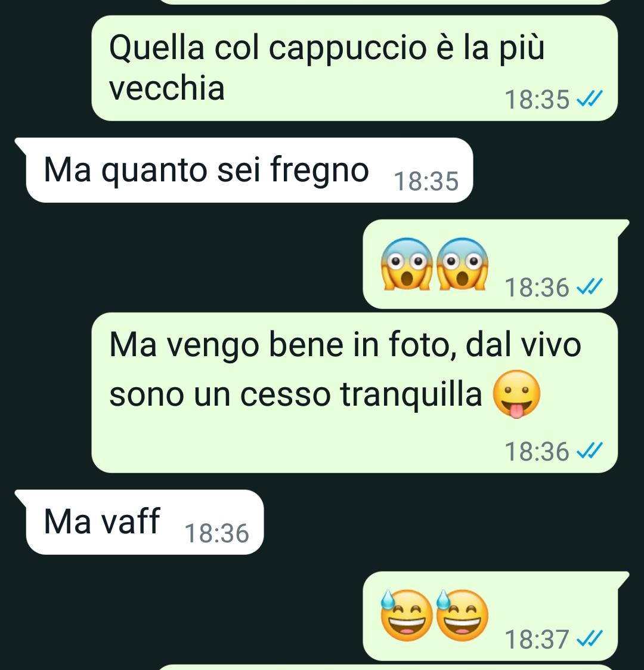Tap read checkmarks at 18:37 message

click(x=589, y=639)
